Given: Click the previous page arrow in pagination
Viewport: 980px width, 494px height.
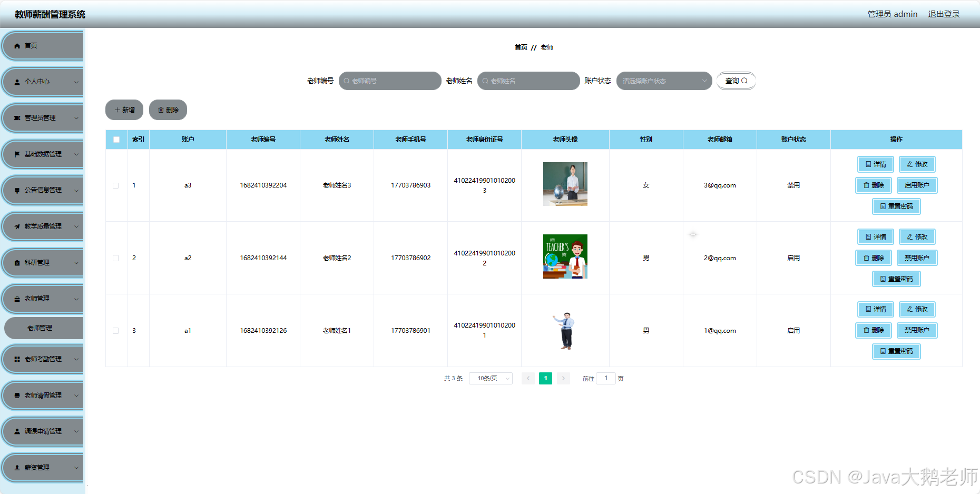Looking at the screenshot, I should [x=528, y=378].
